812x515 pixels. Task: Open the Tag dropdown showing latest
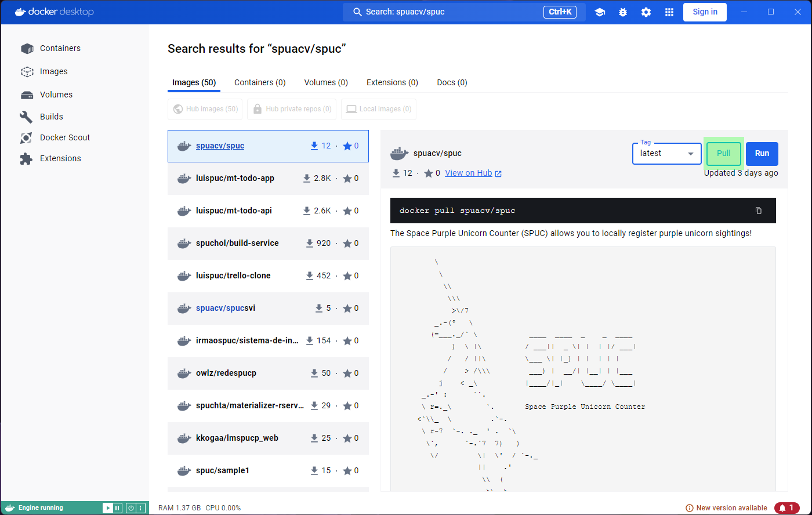tap(667, 154)
